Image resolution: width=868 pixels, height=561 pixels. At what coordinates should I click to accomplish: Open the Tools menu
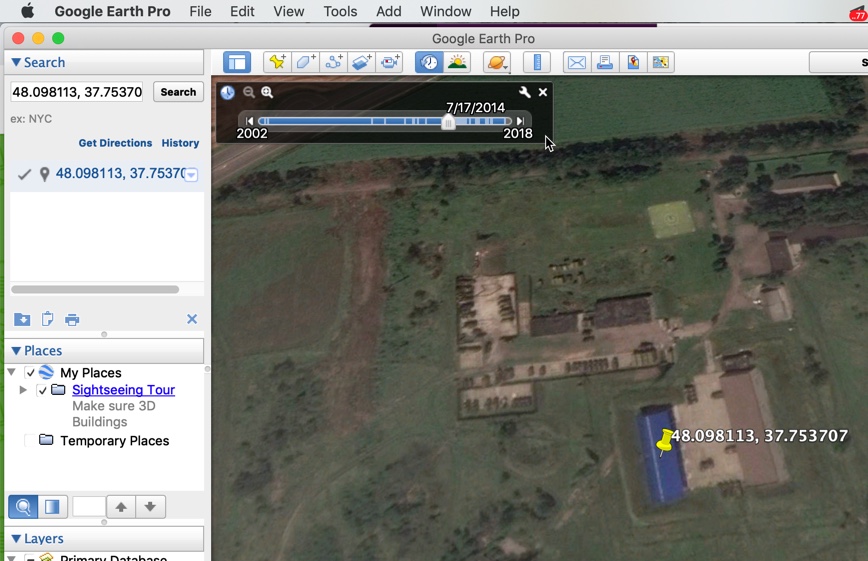click(x=340, y=11)
